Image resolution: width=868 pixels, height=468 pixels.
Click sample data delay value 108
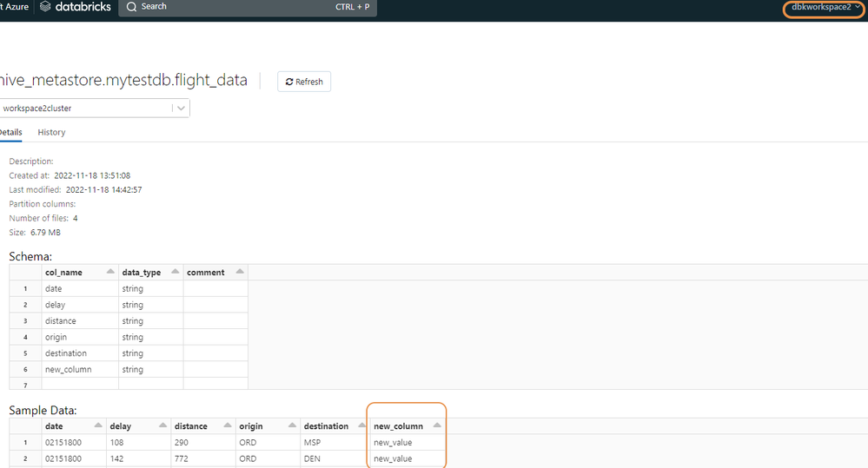[116, 443]
